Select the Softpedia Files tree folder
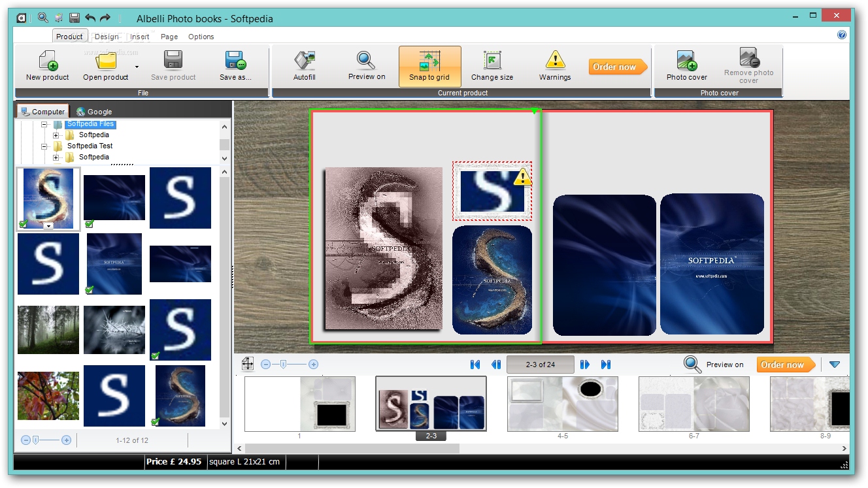The image size is (868, 488). pyautogui.click(x=90, y=124)
